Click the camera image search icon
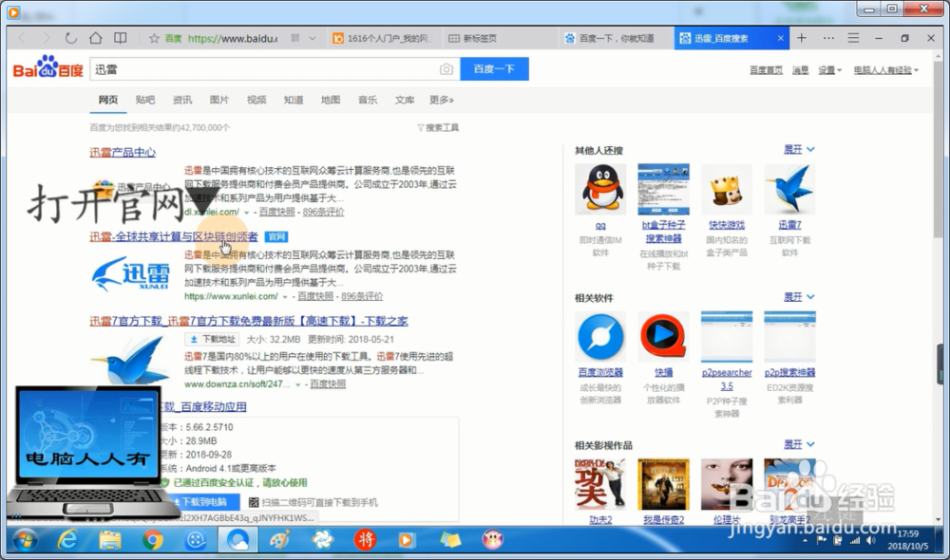 coord(446,69)
